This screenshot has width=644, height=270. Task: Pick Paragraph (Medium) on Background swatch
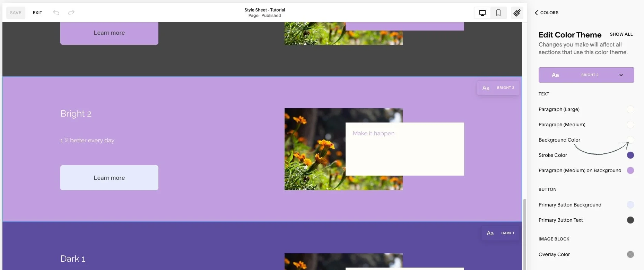[x=630, y=170]
